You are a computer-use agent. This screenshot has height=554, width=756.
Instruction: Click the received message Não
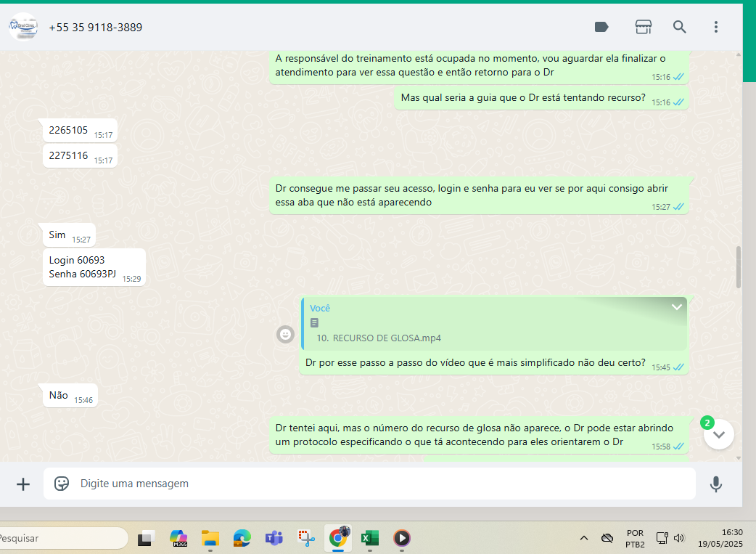tap(70, 396)
